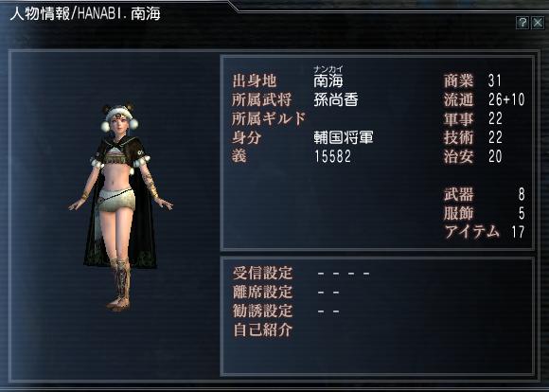
Task: Open the 服飾 clothing count entry
Action: pyautogui.click(x=485, y=213)
